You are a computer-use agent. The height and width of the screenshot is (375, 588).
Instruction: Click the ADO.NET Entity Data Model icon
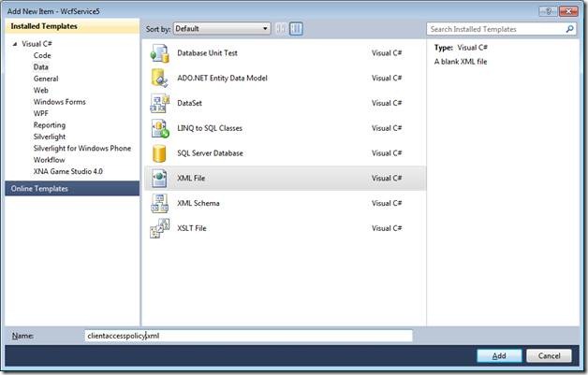tap(159, 79)
